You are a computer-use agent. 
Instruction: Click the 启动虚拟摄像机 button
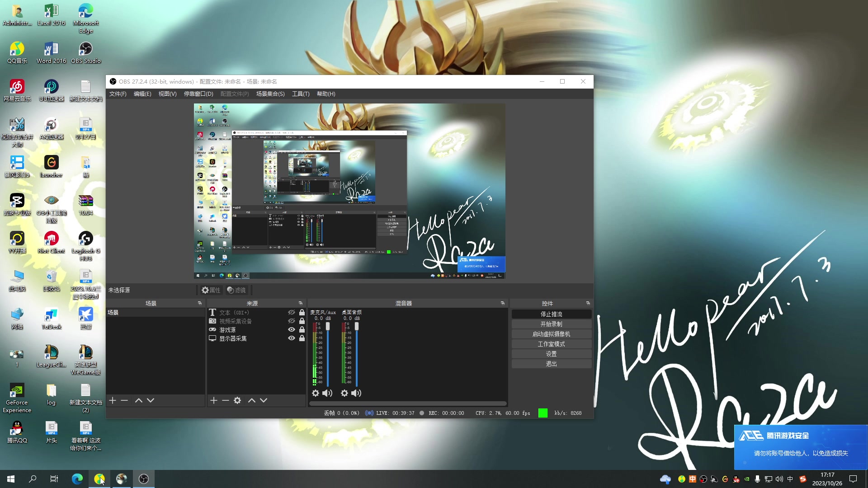[x=552, y=334]
